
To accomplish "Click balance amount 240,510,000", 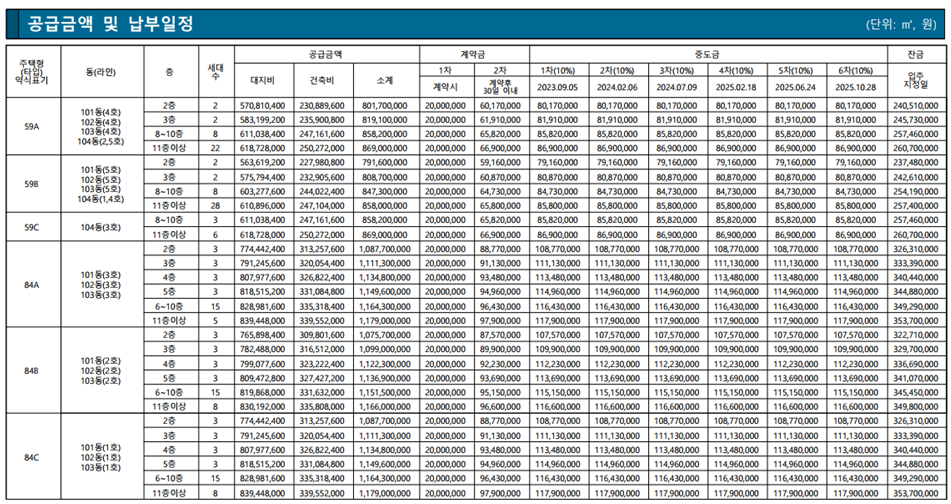I will tap(915, 106).
